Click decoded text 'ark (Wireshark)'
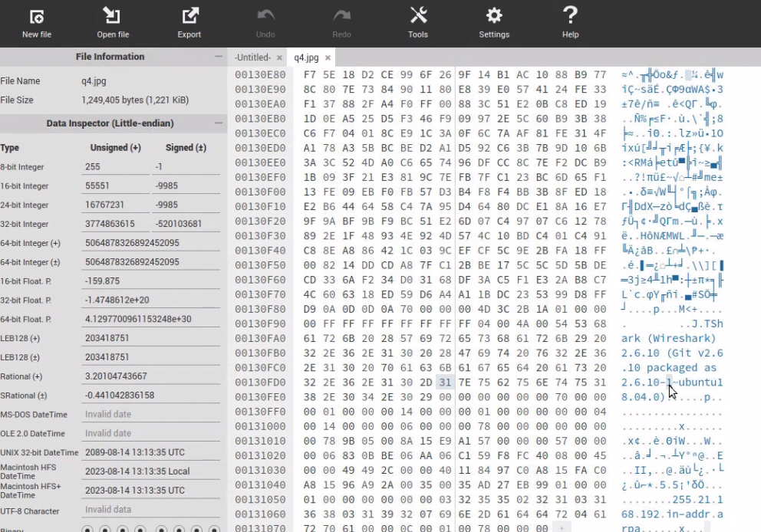Screen dimensions: 761x532 click(668, 339)
